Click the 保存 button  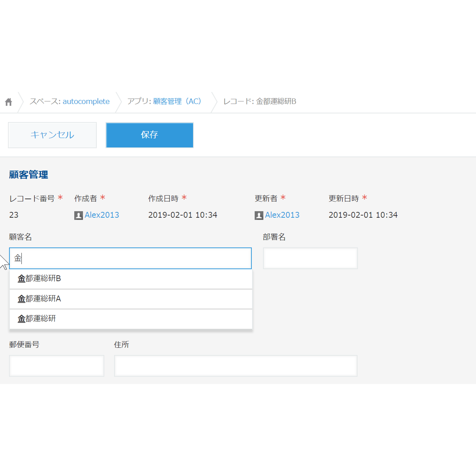(x=150, y=135)
